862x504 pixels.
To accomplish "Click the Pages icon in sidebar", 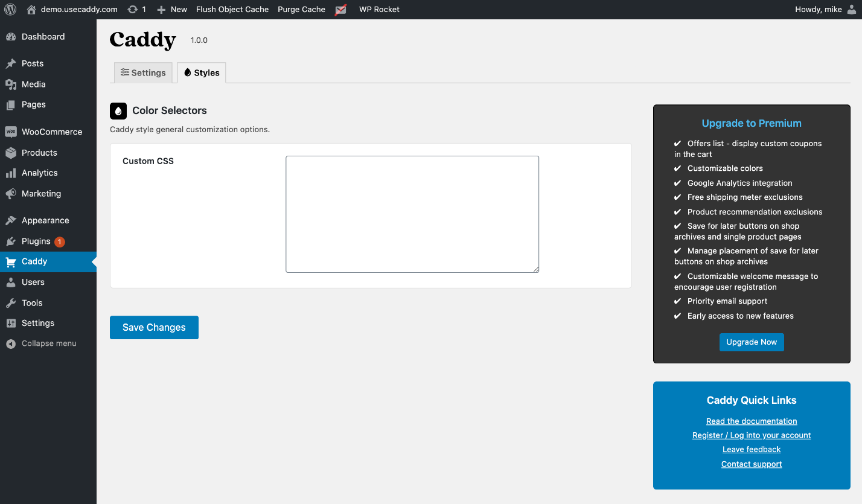I will (x=11, y=105).
